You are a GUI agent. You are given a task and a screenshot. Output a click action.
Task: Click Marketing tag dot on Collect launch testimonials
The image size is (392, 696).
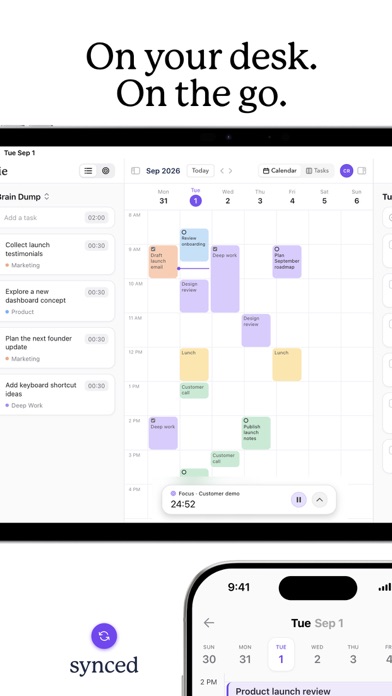tap(7, 265)
